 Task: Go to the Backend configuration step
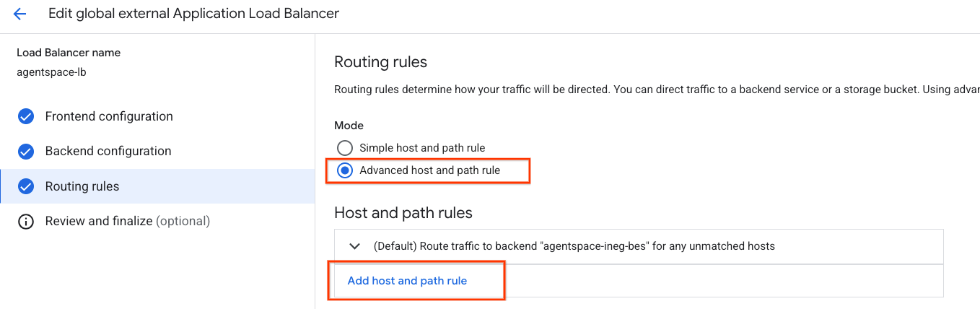[108, 151]
